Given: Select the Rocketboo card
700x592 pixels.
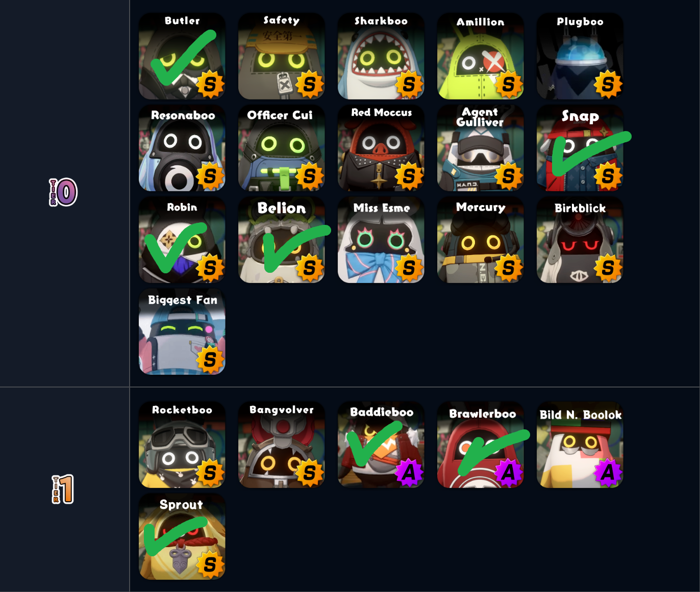Looking at the screenshot, I should [182, 445].
